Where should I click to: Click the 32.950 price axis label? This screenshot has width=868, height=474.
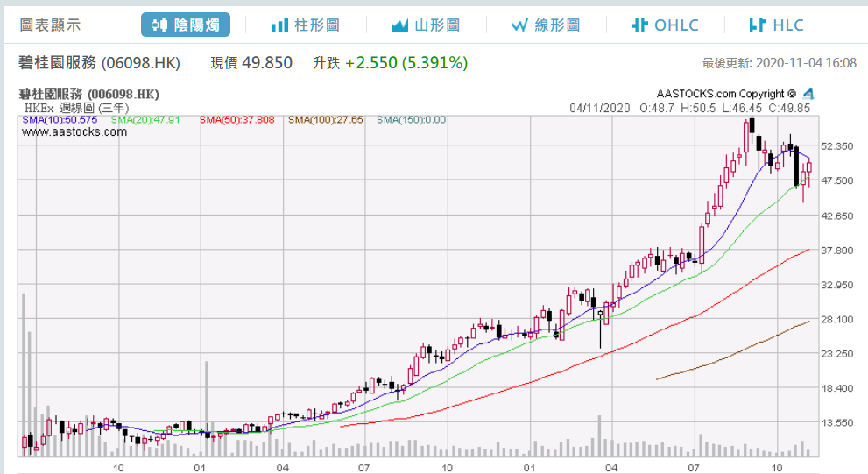point(837,285)
